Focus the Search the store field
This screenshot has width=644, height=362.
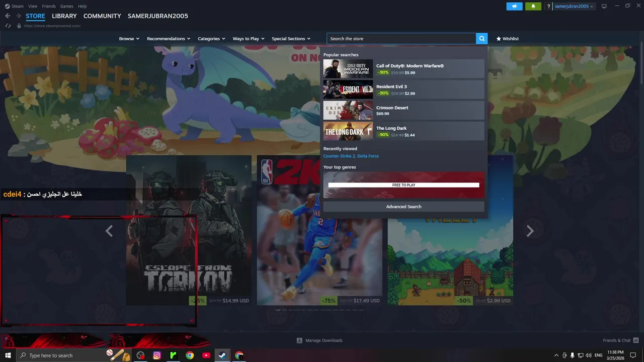tap(401, 39)
